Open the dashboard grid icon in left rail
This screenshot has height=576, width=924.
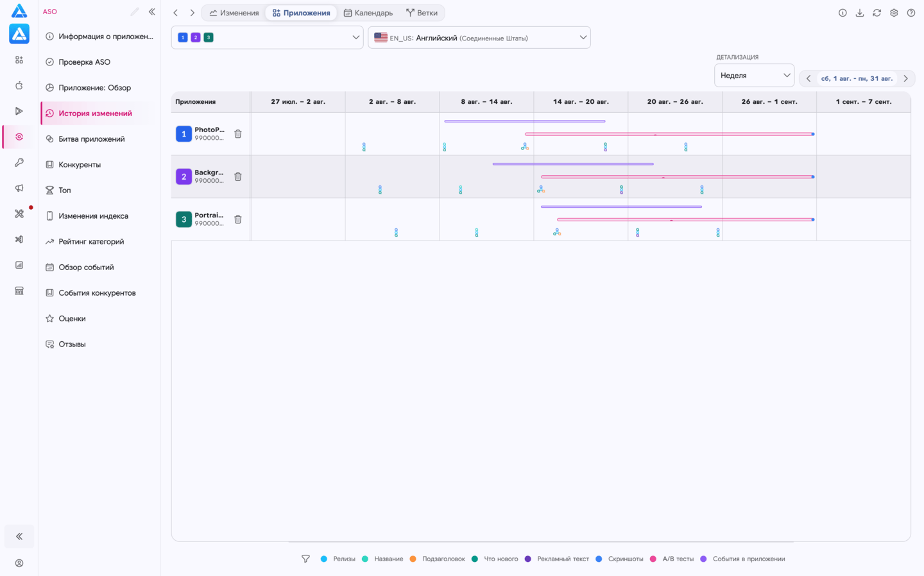click(x=19, y=60)
